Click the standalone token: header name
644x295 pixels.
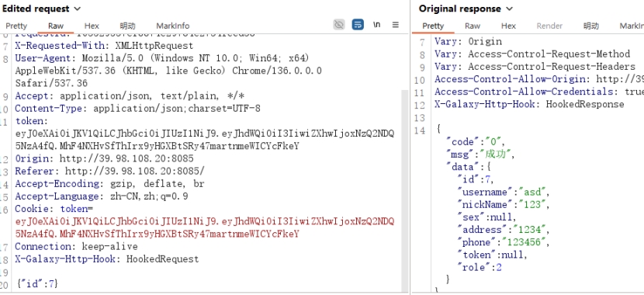point(32,121)
